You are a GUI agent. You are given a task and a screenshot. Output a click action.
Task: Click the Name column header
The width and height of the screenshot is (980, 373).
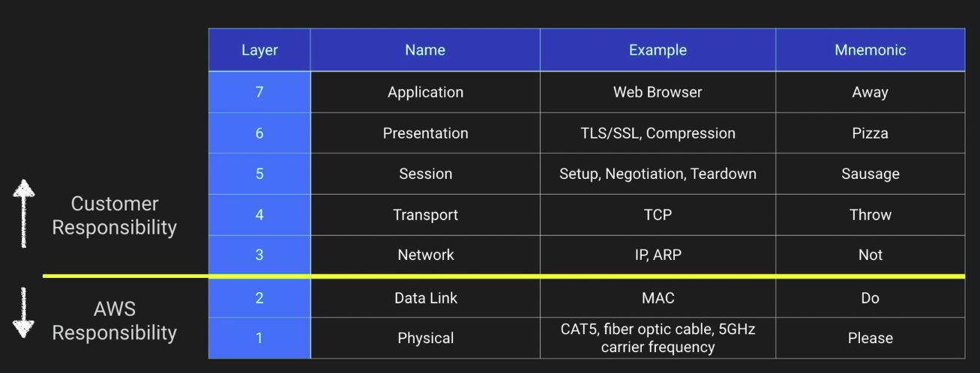tap(425, 50)
